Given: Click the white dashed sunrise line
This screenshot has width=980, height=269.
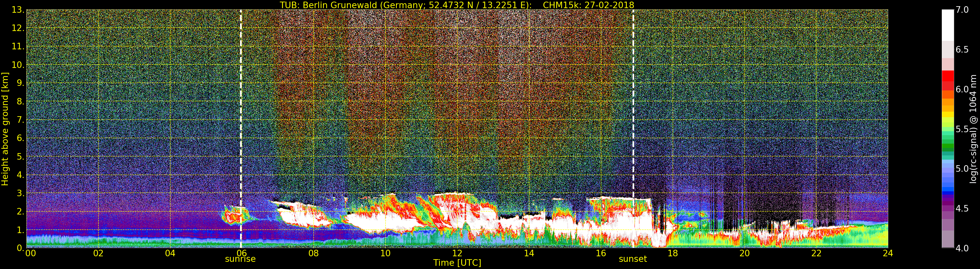Looking at the screenshot, I should (x=241, y=129).
